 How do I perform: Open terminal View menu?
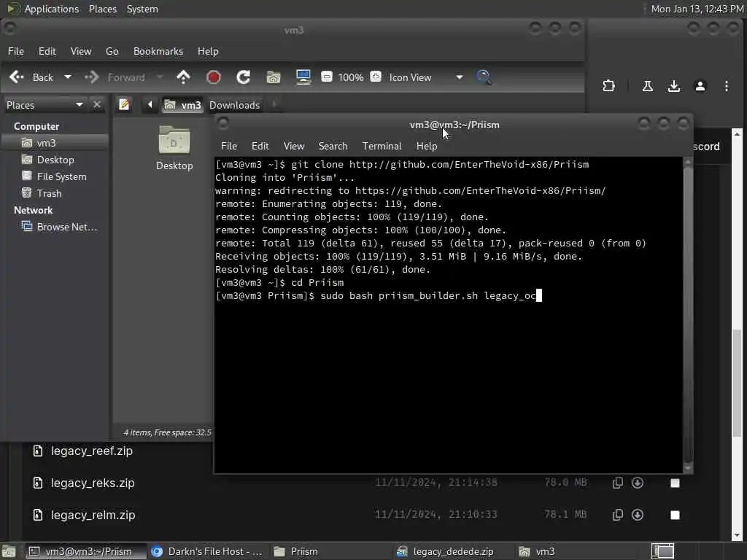pyautogui.click(x=294, y=146)
